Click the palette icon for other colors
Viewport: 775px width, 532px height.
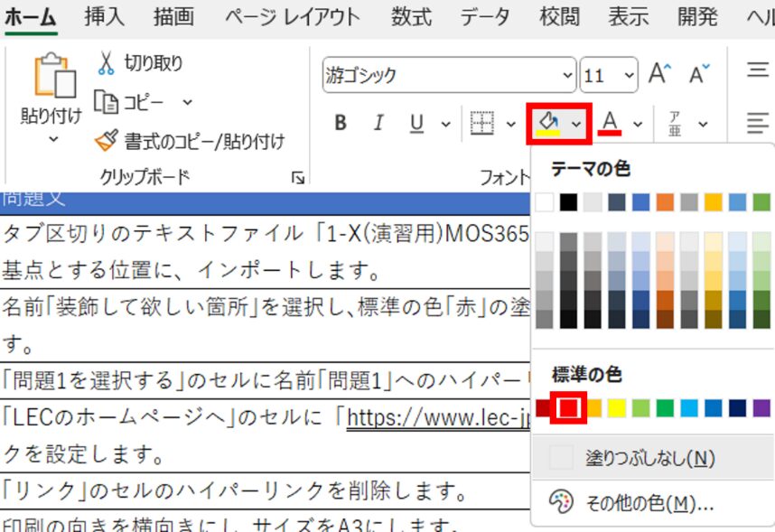pos(561,502)
